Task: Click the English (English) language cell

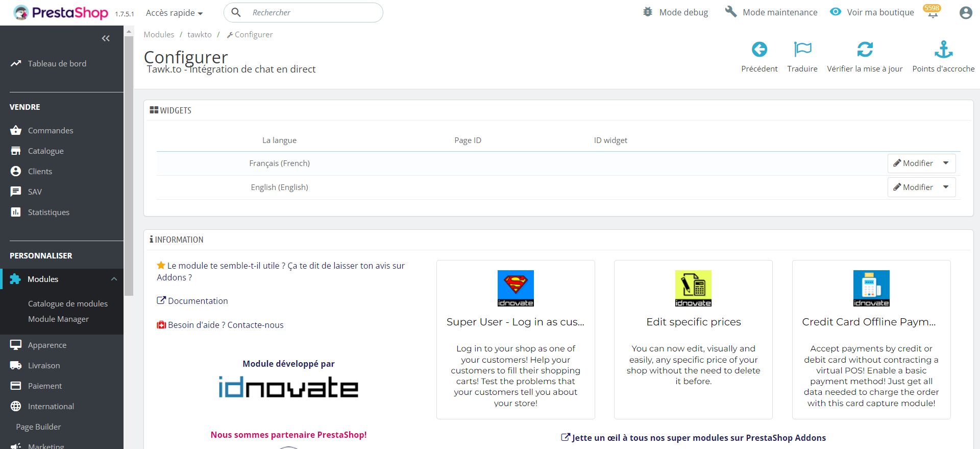Action: tap(279, 187)
